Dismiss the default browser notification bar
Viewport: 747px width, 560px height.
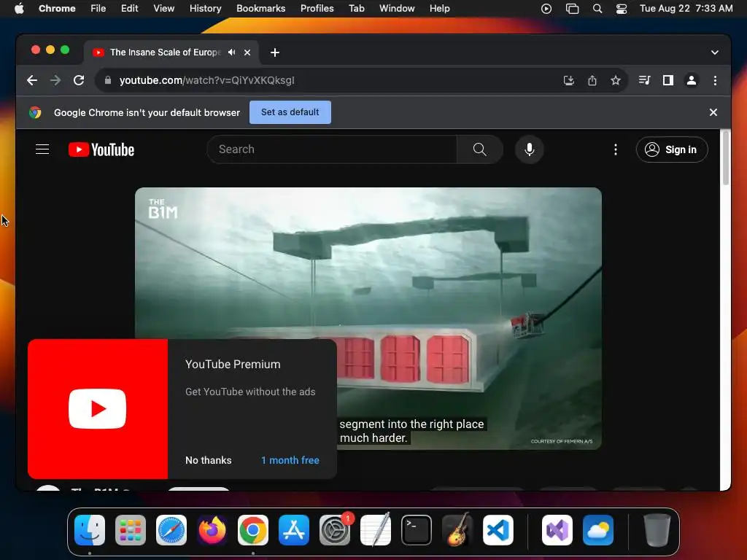713,112
